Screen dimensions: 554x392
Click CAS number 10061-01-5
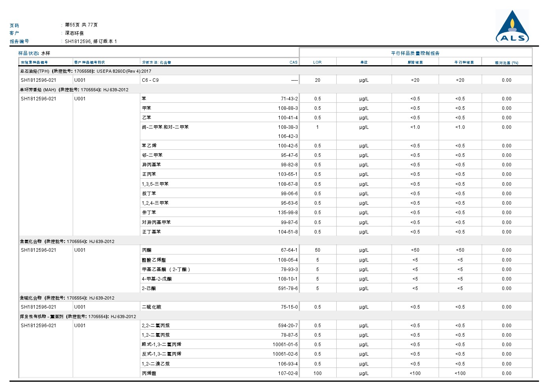point(285,345)
